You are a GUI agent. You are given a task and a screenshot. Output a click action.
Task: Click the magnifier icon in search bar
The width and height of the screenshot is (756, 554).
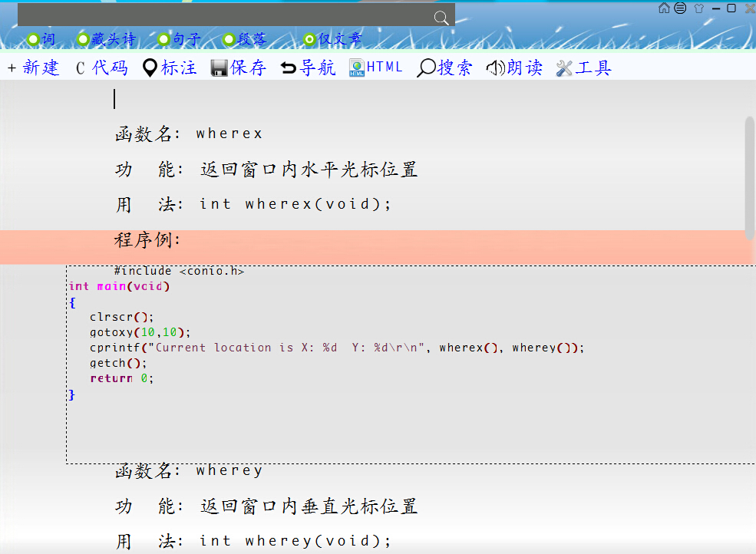[441, 18]
